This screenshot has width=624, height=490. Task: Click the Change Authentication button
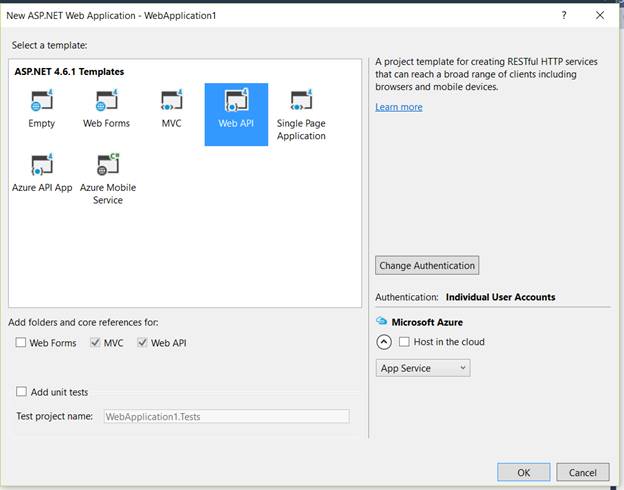[427, 265]
